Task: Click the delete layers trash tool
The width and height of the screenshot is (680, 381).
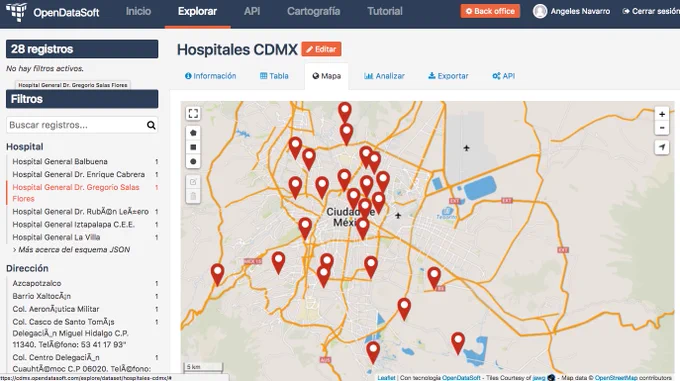Action: [x=193, y=196]
